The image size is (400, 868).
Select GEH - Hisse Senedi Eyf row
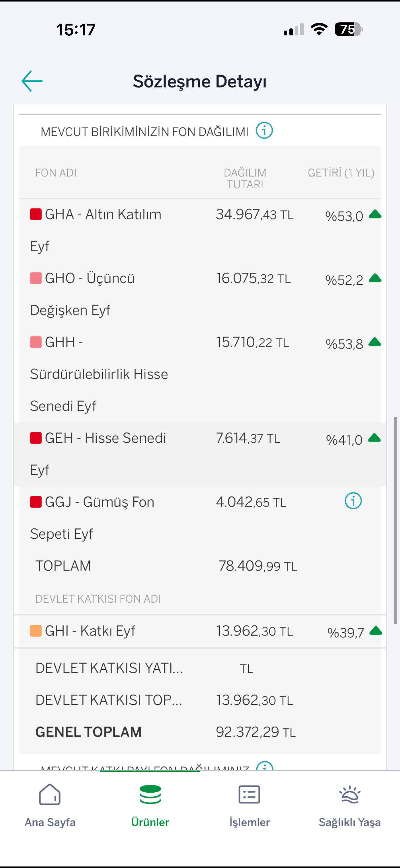point(200,454)
